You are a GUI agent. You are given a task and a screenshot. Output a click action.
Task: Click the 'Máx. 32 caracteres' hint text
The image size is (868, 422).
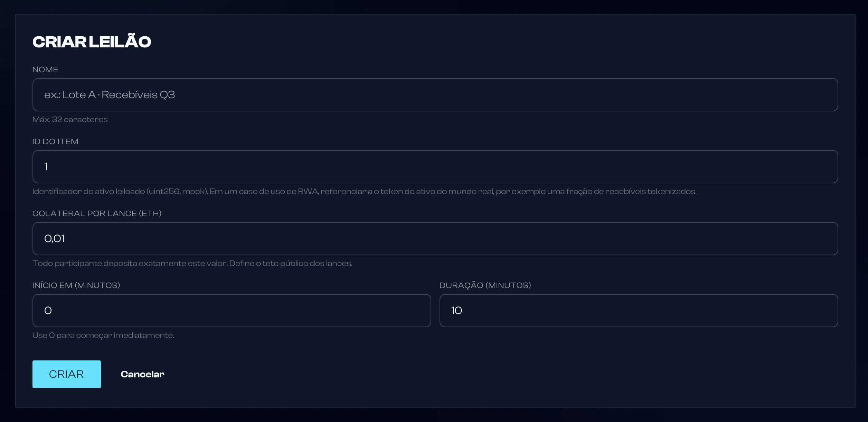tap(70, 119)
